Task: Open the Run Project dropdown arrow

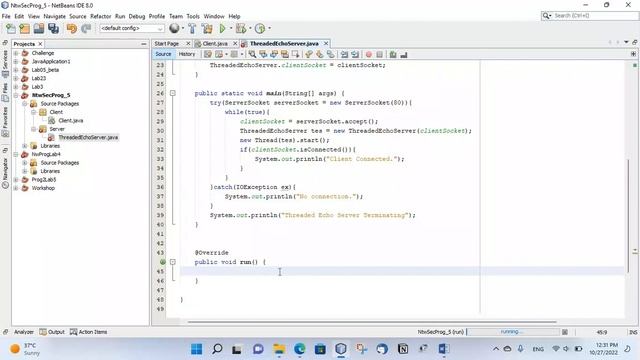Action: click(231, 28)
